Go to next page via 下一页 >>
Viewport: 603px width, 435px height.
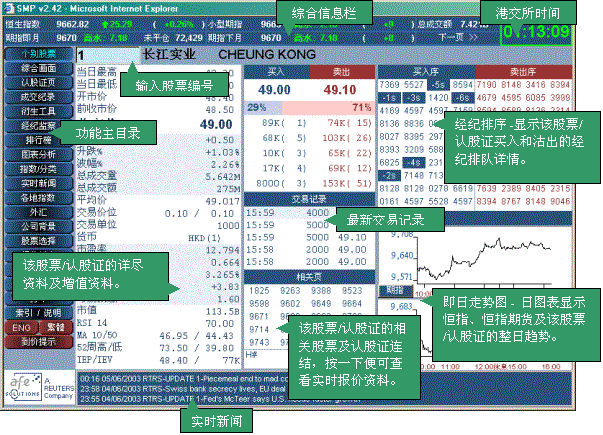(458, 38)
